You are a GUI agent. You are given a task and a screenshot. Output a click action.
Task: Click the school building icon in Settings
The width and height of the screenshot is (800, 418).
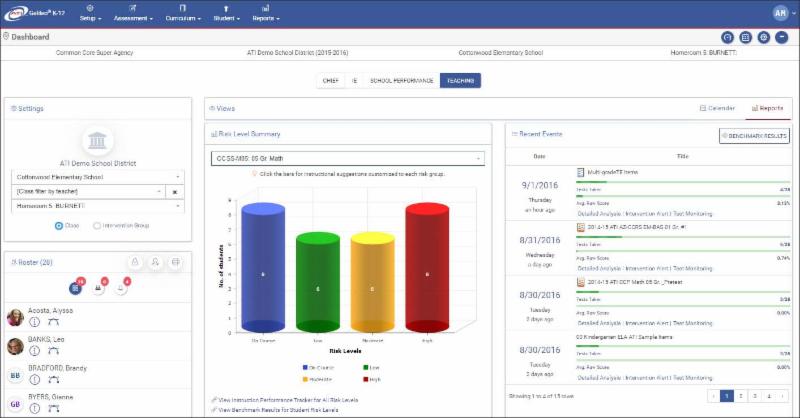98,140
